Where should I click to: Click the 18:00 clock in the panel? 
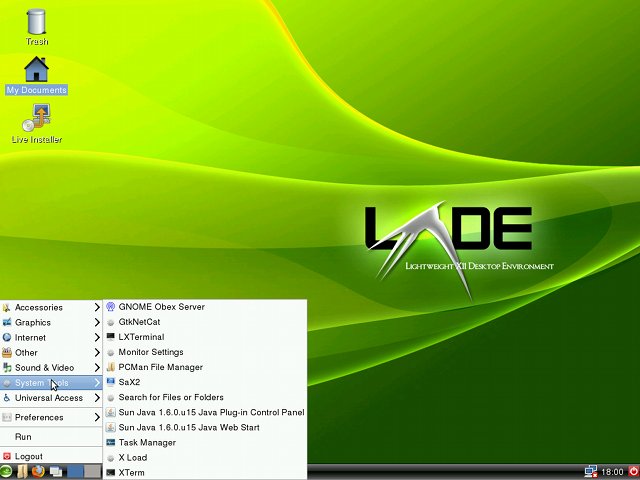coord(612,472)
